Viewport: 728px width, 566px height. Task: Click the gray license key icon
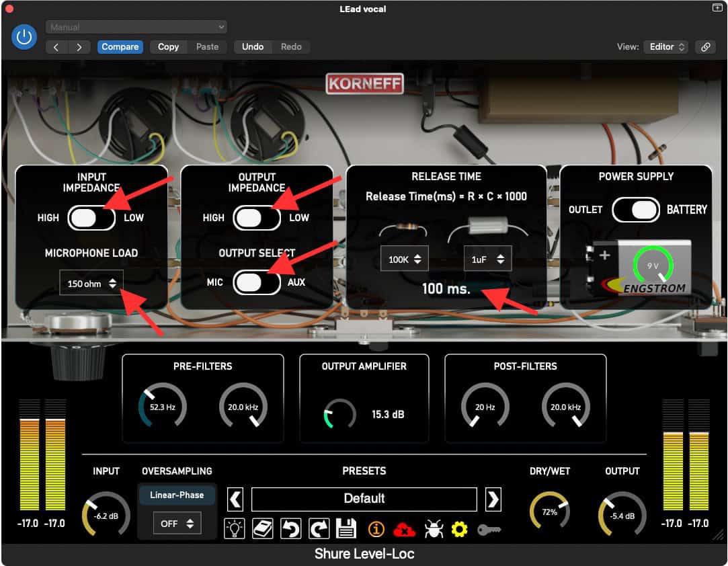click(489, 530)
